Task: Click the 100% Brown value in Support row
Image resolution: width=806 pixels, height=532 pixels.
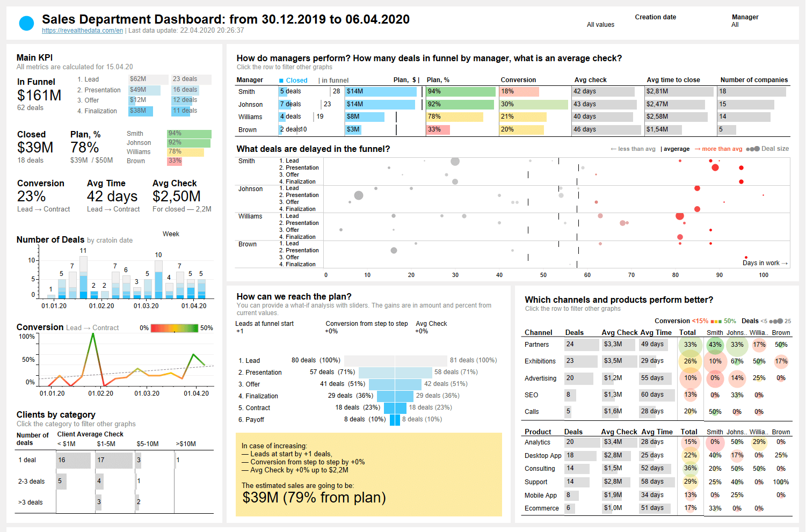Action: (x=781, y=482)
